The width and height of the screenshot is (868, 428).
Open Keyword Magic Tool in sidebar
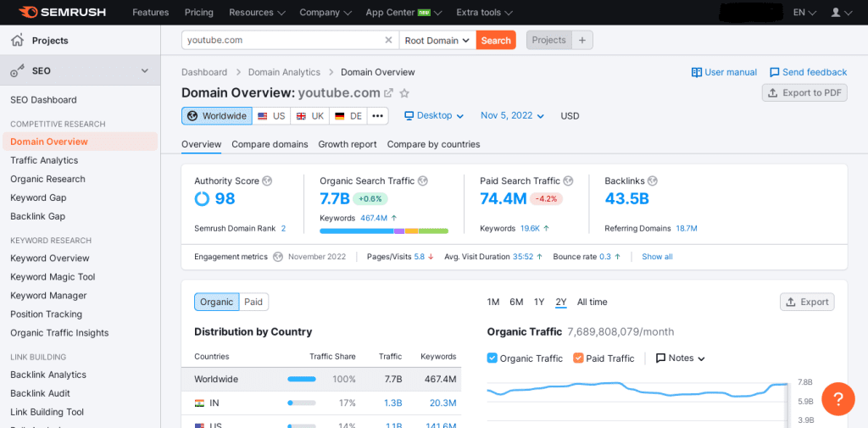[53, 277]
